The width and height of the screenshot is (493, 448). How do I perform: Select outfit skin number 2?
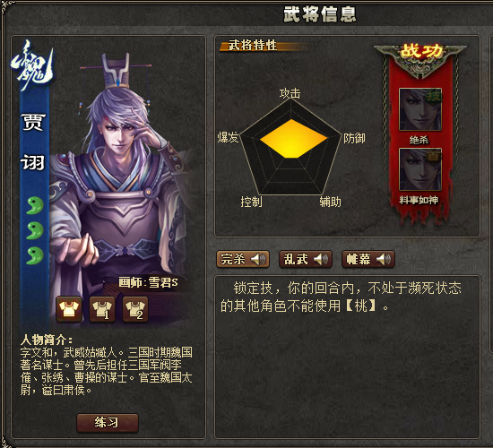(134, 309)
